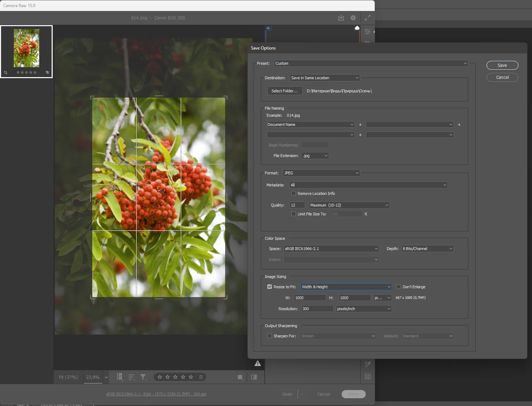Open the sizing units dropdown beside H field
Screen dimensions: 532x406
point(382,298)
